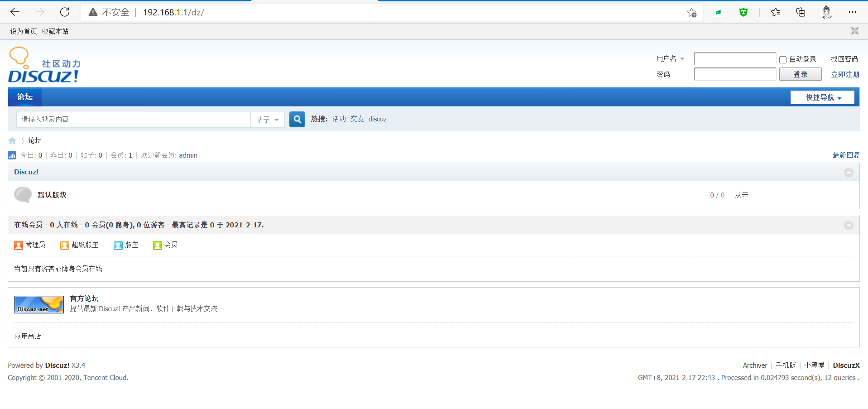Expand the 帖子 search type dropdown
Screen dimensions: 868x409
pos(268,120)
